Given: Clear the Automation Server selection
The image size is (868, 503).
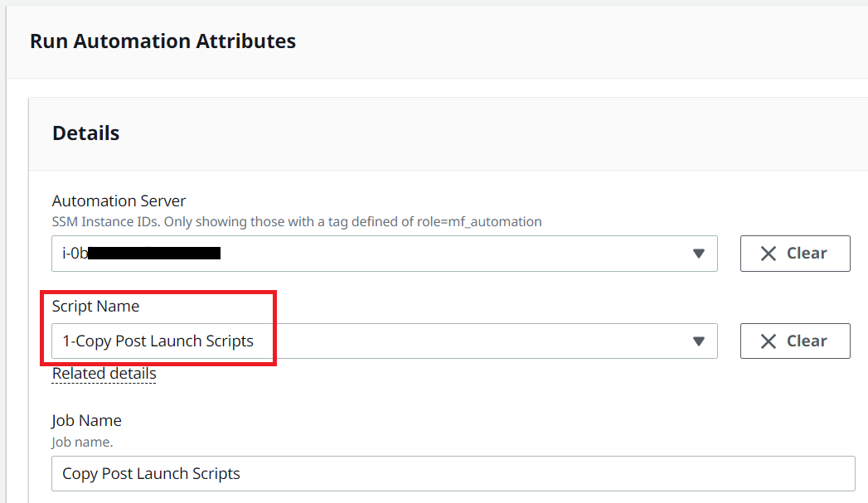Looking at the screenshot, I should [x=795, y=254].
